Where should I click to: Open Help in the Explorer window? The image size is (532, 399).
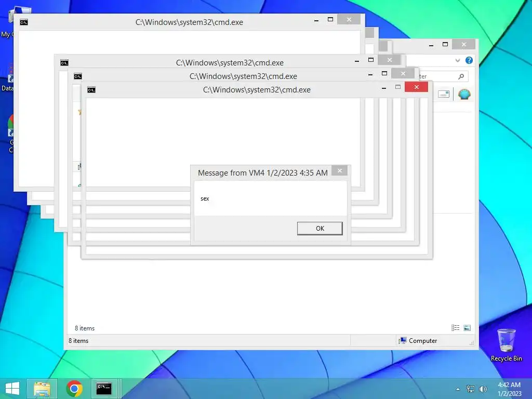(x=469, y=60)
